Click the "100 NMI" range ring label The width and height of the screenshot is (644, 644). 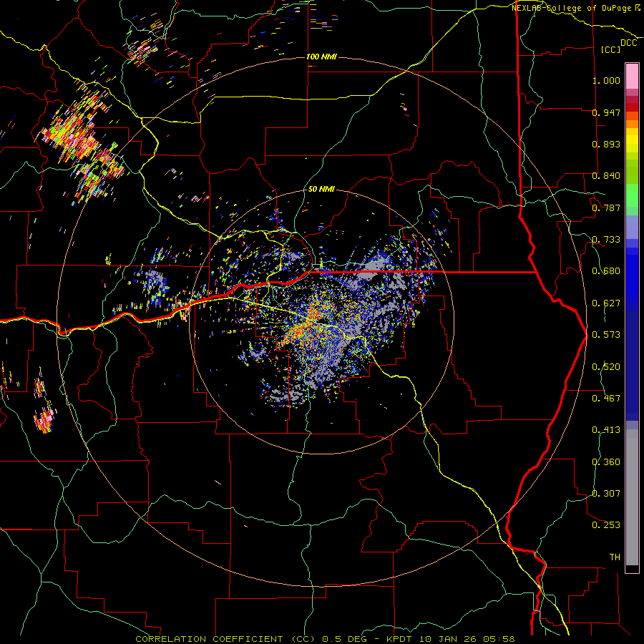click(x=321, y=57)
